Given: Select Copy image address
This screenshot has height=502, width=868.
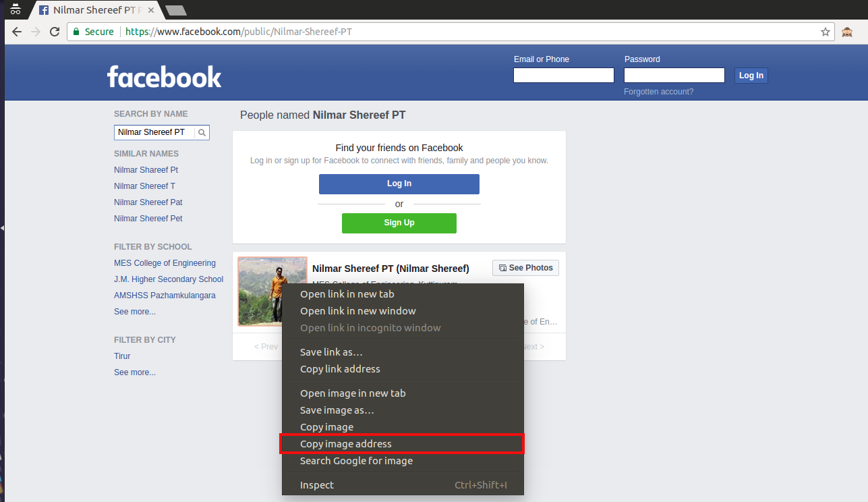Looking at the screenshot, I should point(403,444).
